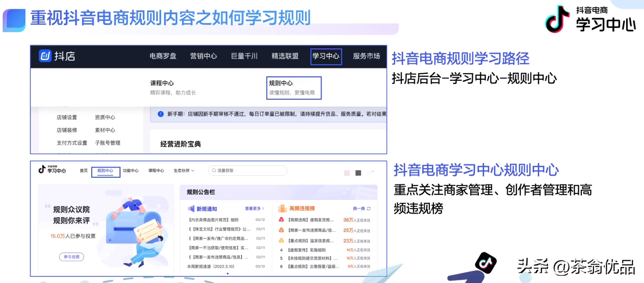Click the 换一换 link
This screenshot has height=283, width=644.
(359, 209)
